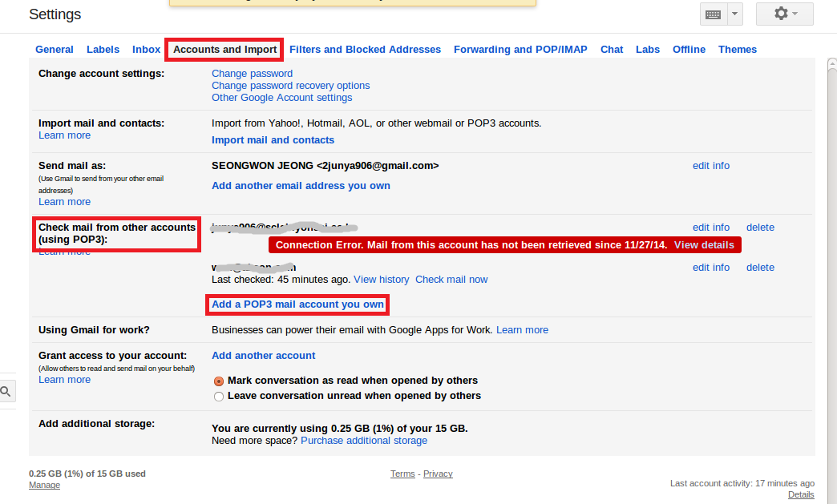Open Change password recovery options

click(290, 86)
